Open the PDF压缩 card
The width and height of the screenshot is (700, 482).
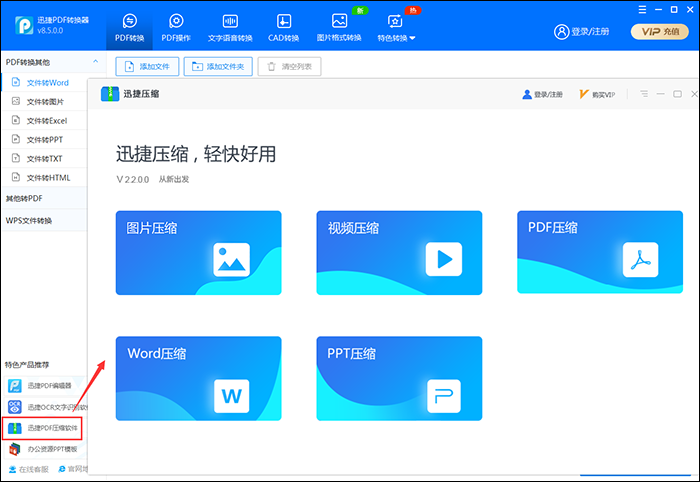tap(600, 252)
